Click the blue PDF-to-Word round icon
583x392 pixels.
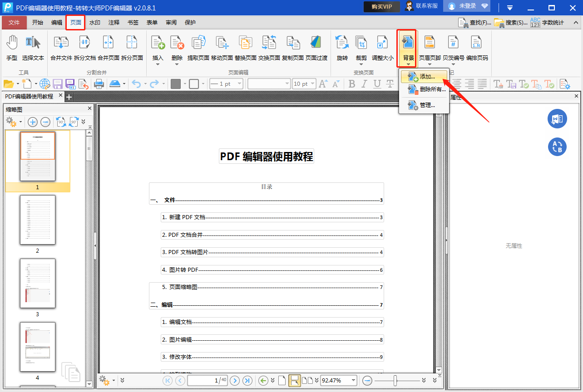click(557, 119)
